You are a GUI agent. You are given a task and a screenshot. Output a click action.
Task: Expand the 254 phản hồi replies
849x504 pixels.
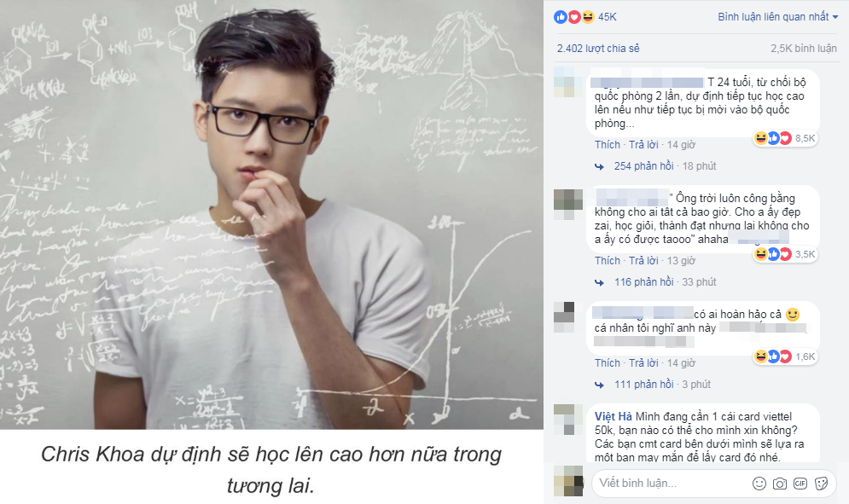pyautogui.click(x=643, y=166)
